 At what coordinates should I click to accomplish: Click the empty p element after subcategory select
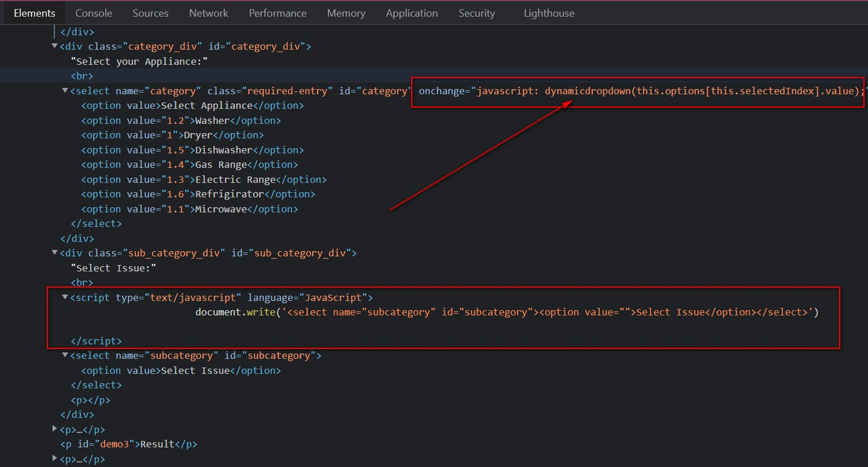pyautogui.click(x=90, y=400)
